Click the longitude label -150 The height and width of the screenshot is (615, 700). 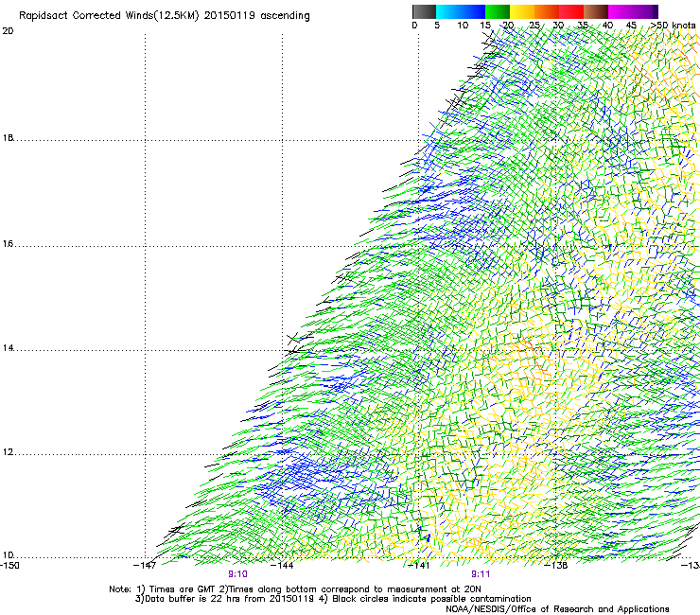(x=9, y=566)
